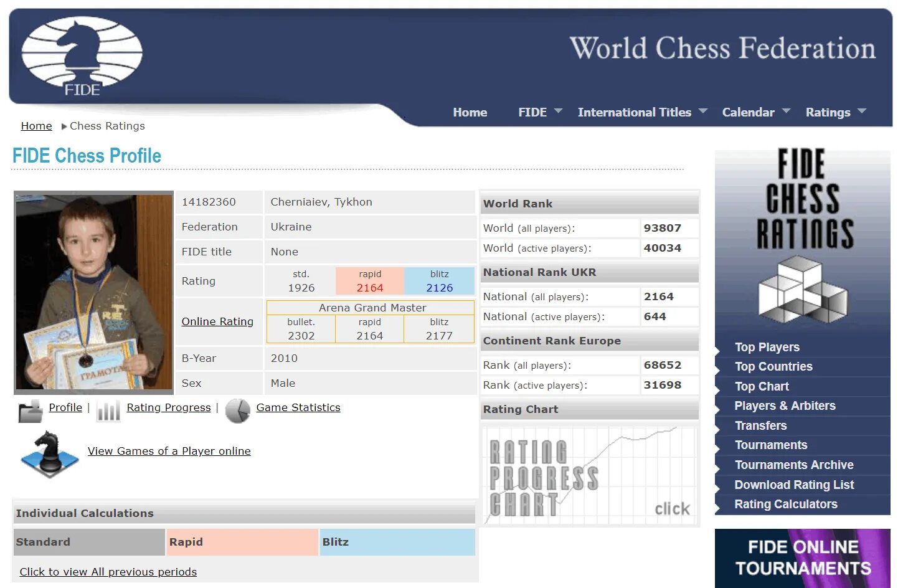
Task: Open the Ratings navigation menu
Action: click(828, 112)
